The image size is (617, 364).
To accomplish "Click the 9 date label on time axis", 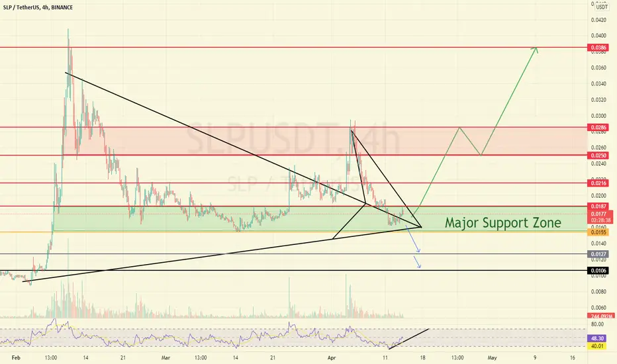I will pyautogui.click(x=535, y=357).
